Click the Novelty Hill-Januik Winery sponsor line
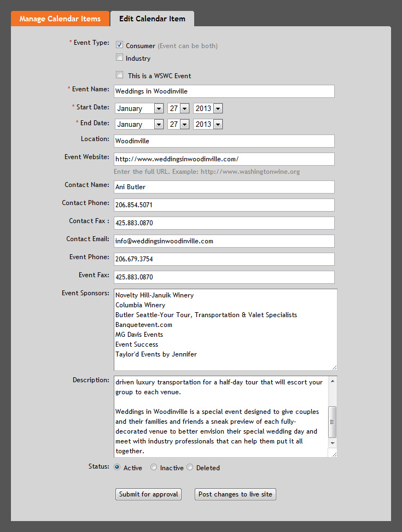Screen dimensions: 402x532 [x=154, y=295]
